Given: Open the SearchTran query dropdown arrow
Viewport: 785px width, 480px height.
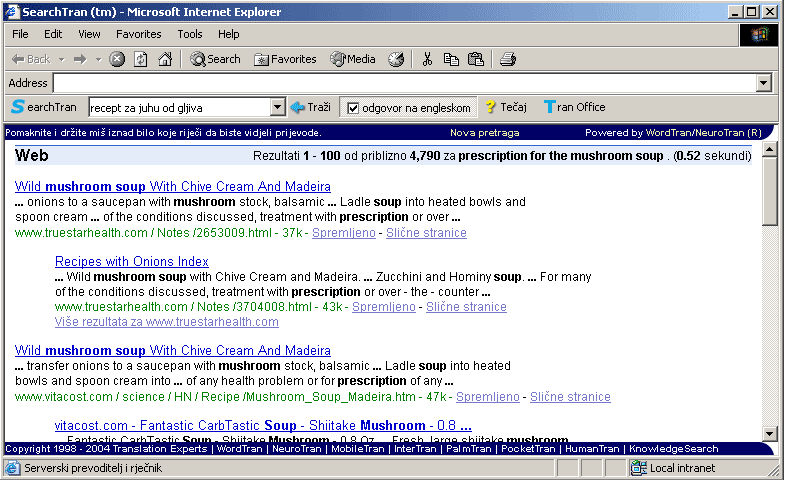Looking at the screenshot, I should (x=277, y=107).
